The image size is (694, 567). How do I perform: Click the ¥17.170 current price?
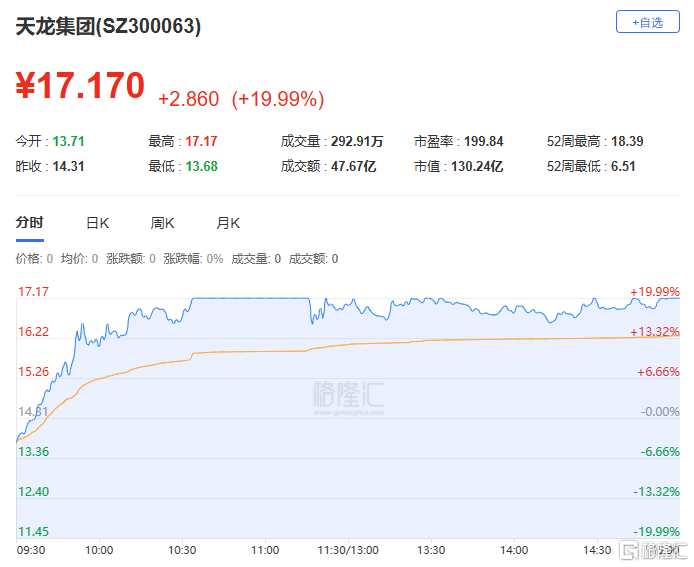click(x=80, y=86)
